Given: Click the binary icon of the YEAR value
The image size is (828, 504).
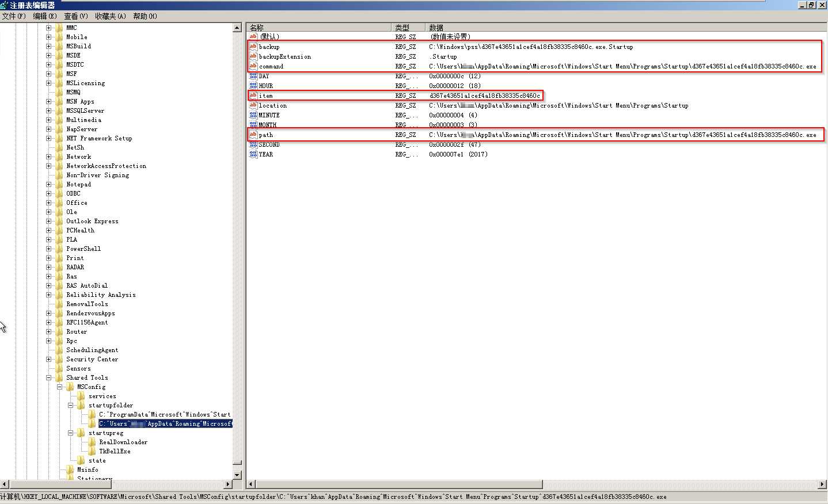Looking at the screenshot, I should pyautogui.click(x=253, y=154).
